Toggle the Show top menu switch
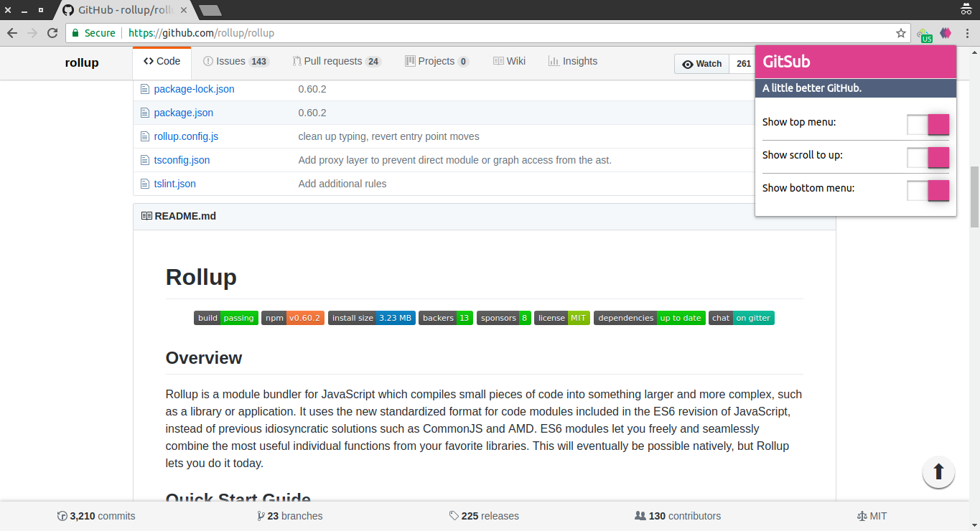The height and width of the screenshot is (531, 980). (x=928, y=124)
